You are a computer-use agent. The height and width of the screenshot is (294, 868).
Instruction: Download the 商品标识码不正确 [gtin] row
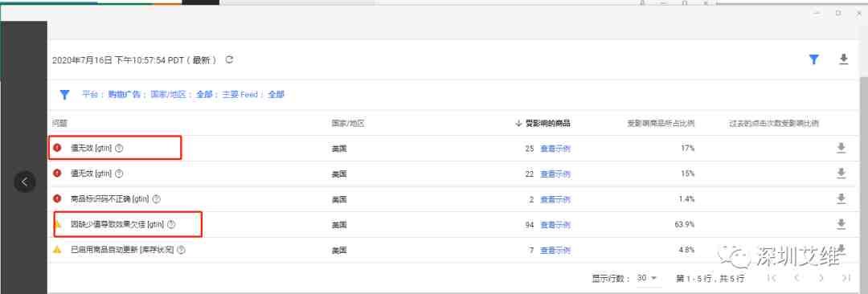841,198
